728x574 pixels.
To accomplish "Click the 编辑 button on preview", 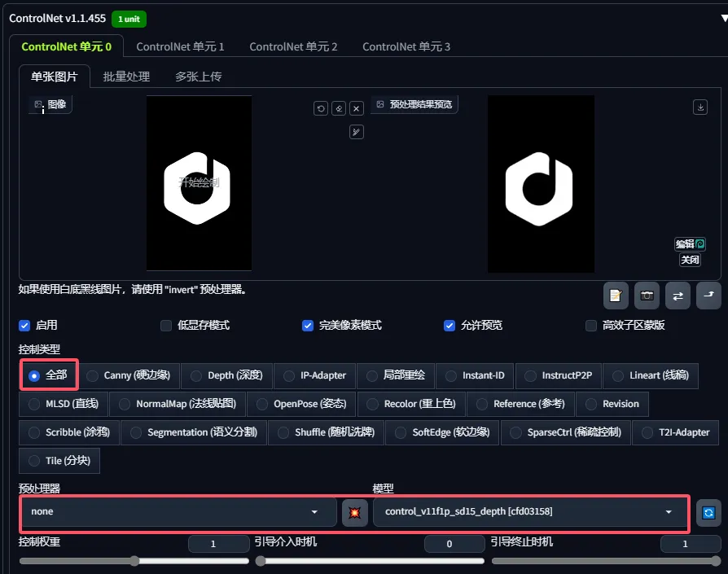I will point(690,243).
